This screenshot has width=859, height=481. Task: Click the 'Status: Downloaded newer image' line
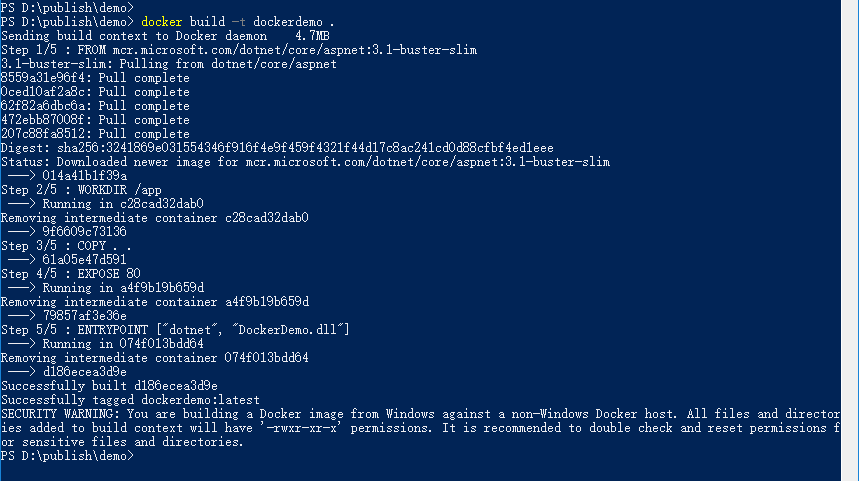click(x=305, y=162)
